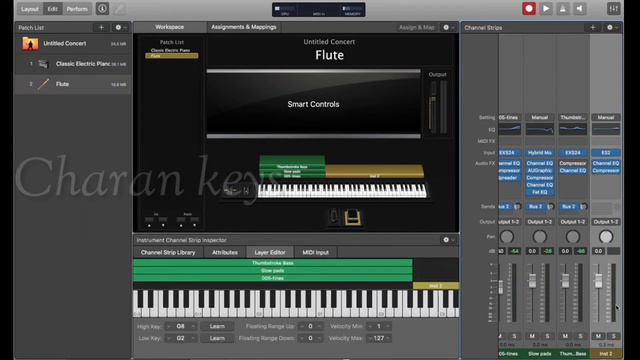Viewport: 640px width, 360px height.
Task: Add a new patch with Patch List plus
Action: point(101,27)
